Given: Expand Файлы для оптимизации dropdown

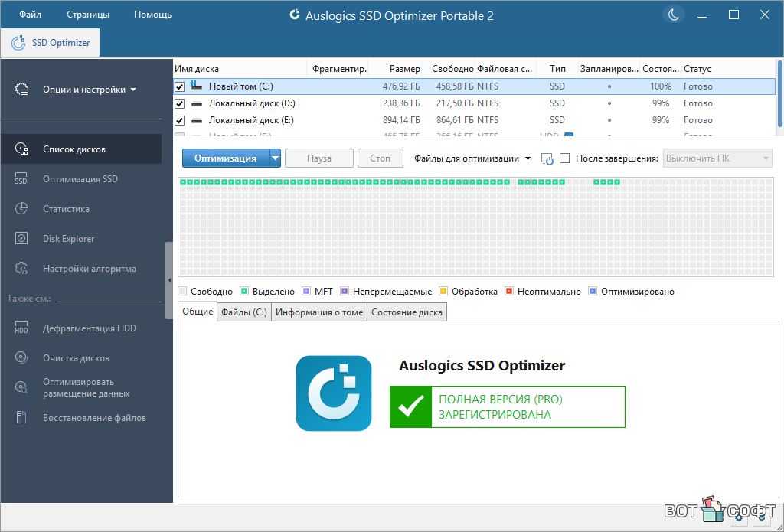Looking at the screenshot, I should click(x=472, y=158).
